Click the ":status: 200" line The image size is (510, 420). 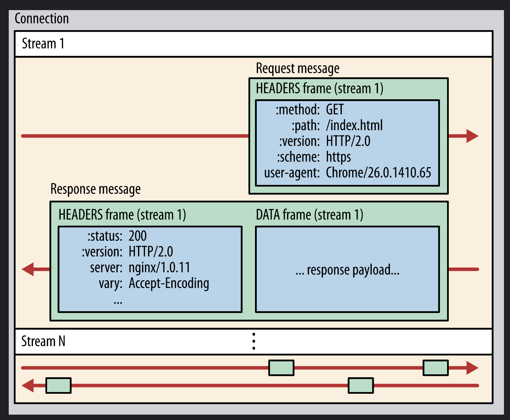pyautogui.click(x=117, y=236)
